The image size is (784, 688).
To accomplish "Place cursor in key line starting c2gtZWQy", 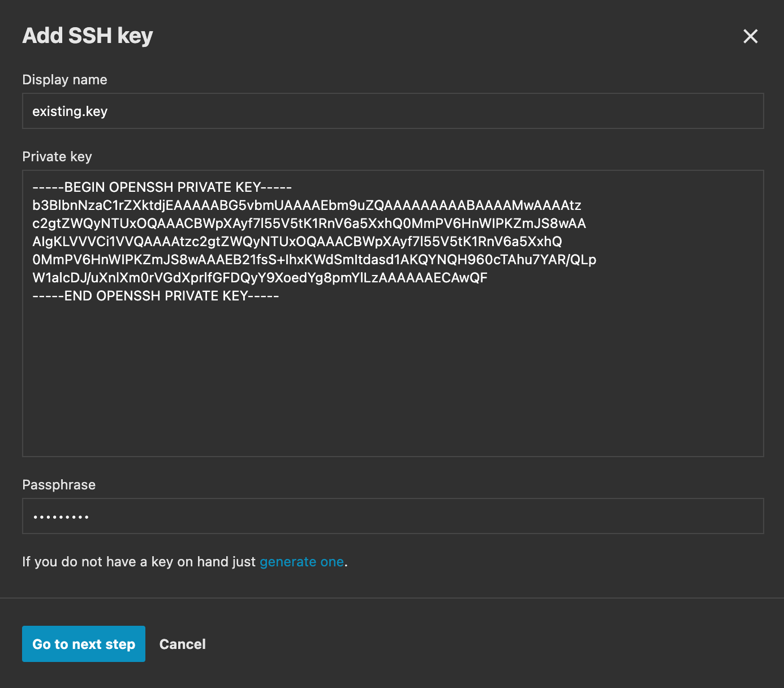I will [x=309, y=223].
